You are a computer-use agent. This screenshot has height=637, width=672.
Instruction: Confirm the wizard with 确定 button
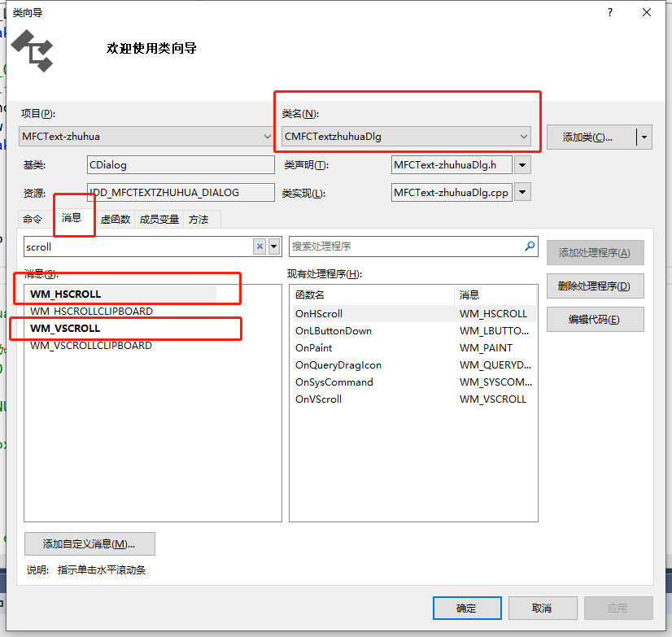pos(467,608)
